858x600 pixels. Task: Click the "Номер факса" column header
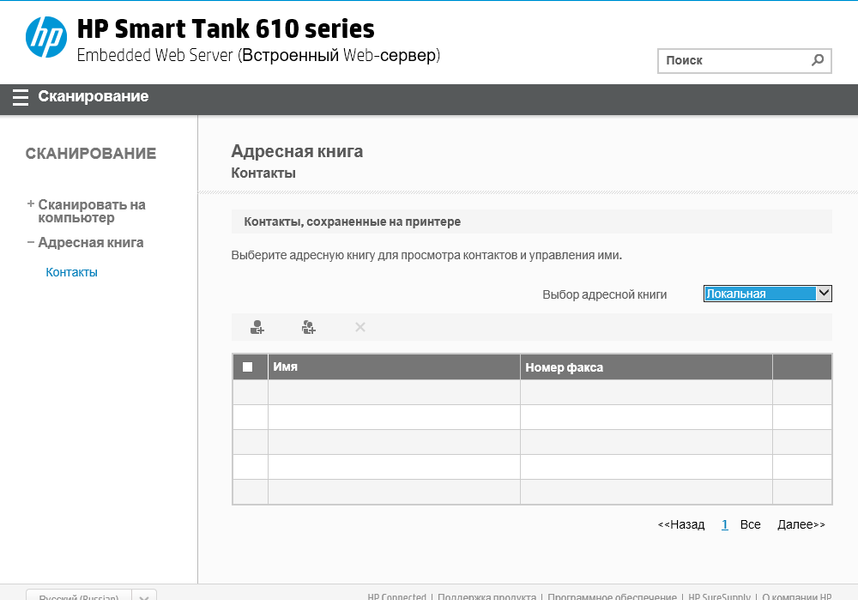pyautogui.click(x=564, y=367)
